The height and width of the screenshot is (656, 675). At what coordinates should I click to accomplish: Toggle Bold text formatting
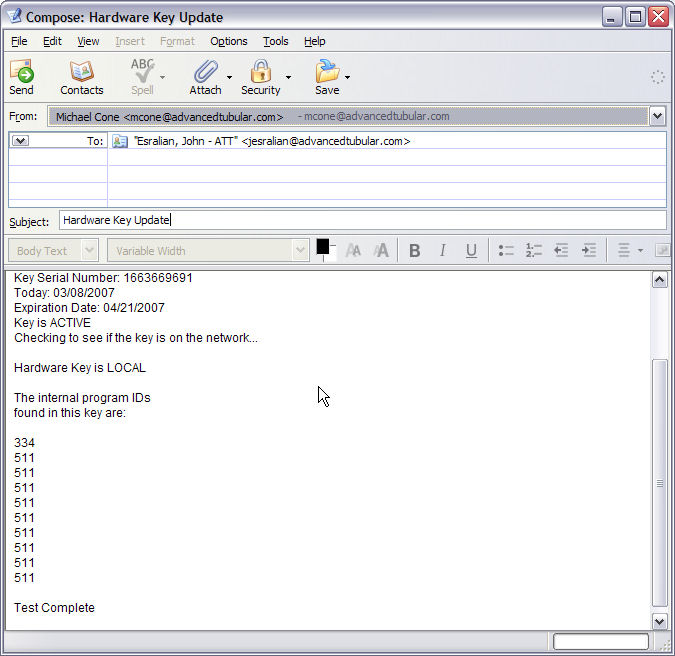point(414,250)
